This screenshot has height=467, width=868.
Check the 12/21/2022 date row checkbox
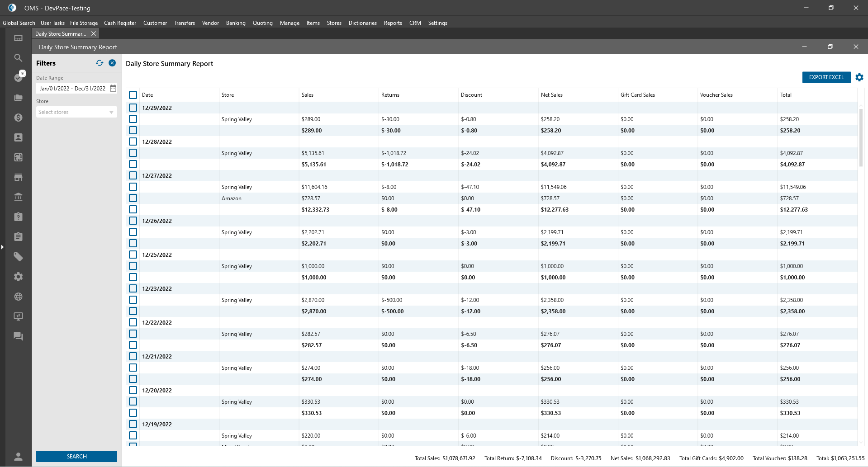coord(133,356)
